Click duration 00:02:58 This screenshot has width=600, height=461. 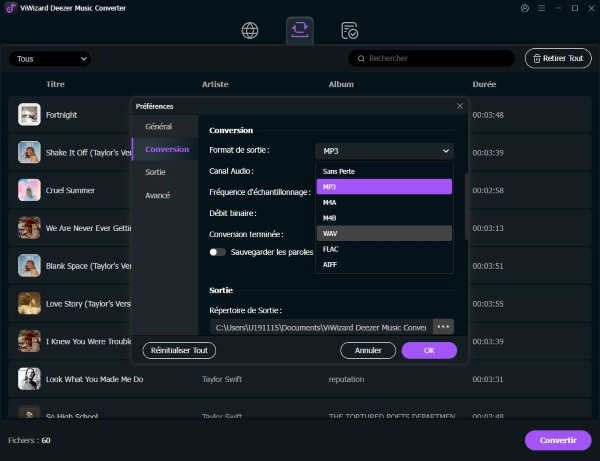(488, 191)
